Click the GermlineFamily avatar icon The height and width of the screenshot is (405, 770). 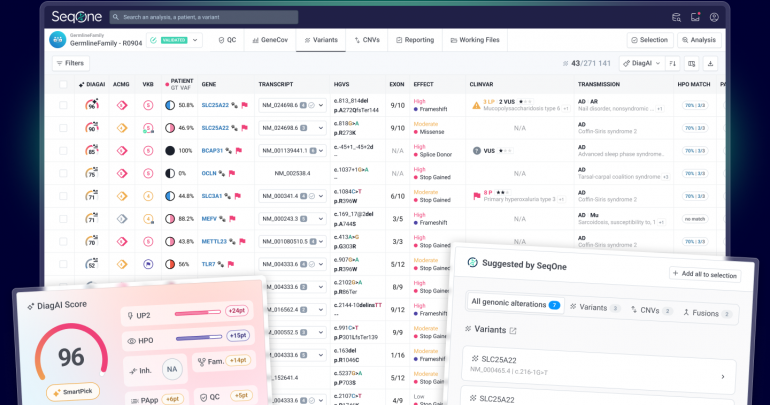tap(58, 40)
